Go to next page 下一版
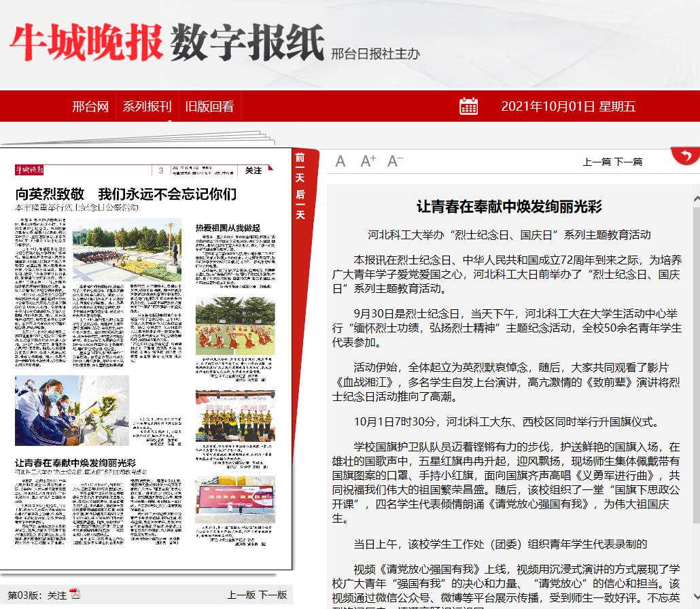The image size is (700, 609). (273, 595)
